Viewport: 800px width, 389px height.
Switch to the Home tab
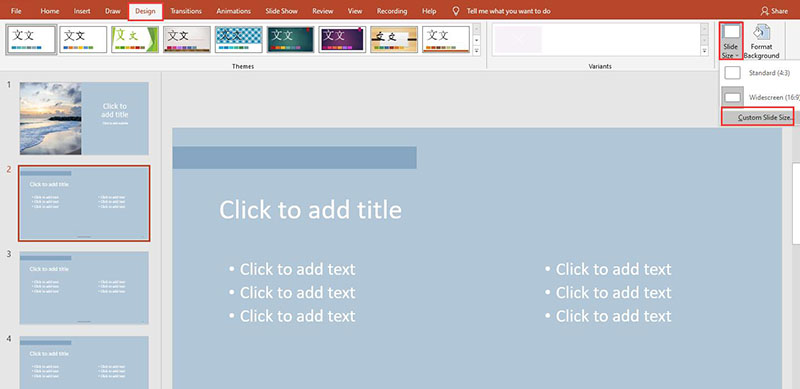pos(49,11)
